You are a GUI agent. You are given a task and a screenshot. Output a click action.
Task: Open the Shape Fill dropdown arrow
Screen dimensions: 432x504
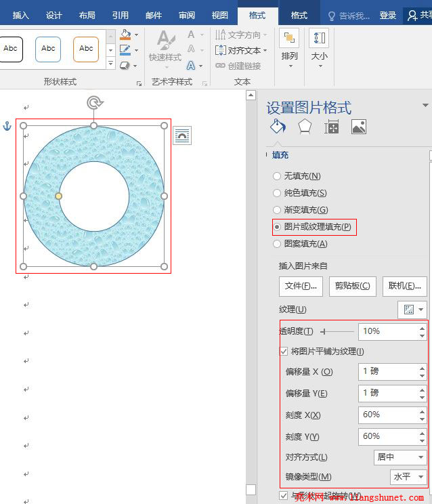click(137, 35)
